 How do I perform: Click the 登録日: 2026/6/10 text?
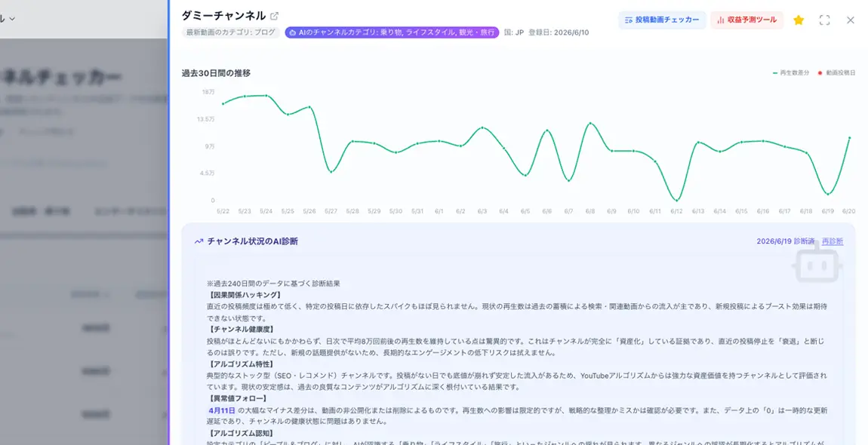coord(559,32)
